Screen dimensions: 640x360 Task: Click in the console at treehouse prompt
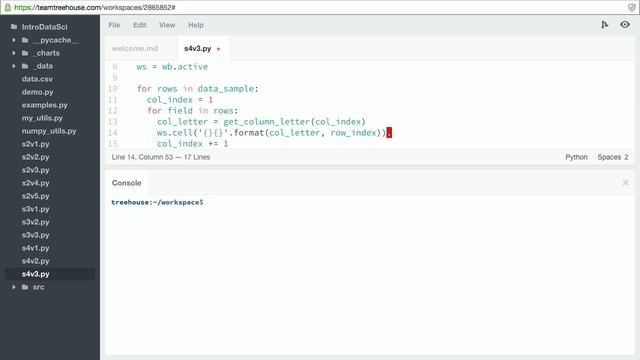[157, 202]
